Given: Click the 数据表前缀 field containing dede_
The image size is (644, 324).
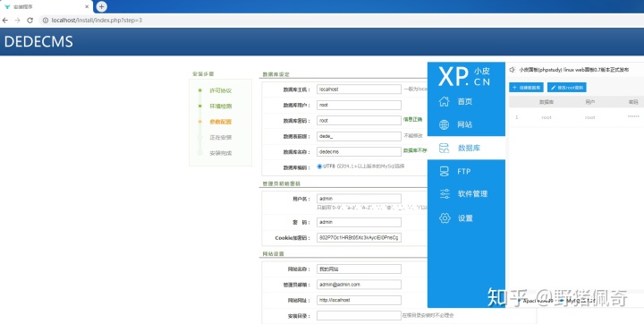Looking at the screenshot, I should click(x=359, y=136).
